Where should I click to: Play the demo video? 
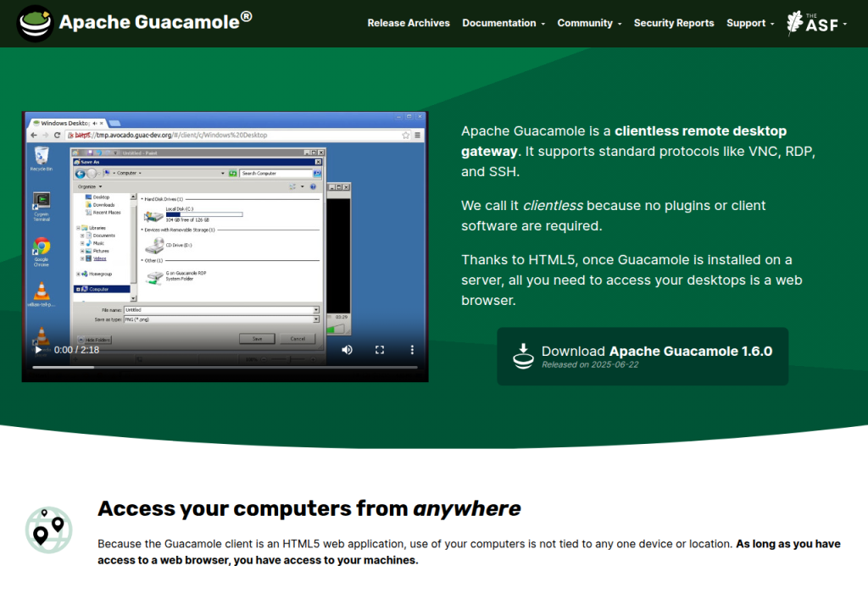click(x=37, y=350)
